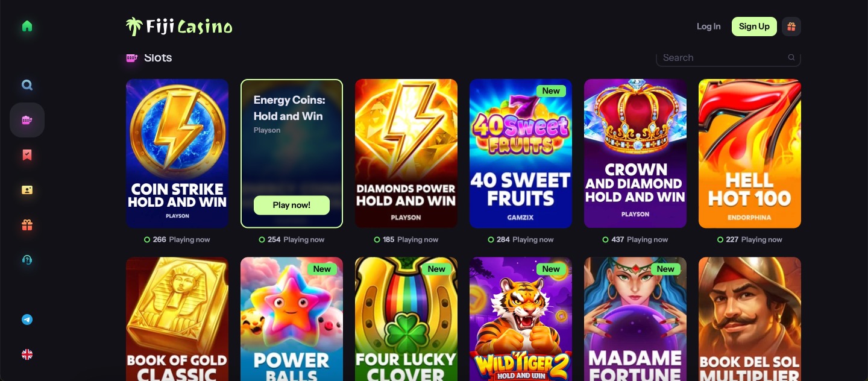Open the 40 Sweet Fruits game tile
Image resolution: width=868 pixels, height=381 pixels.
[x=521, y=154]
